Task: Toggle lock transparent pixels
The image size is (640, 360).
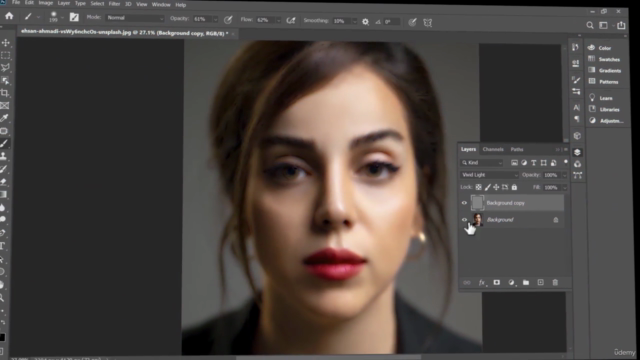Action: point(478,187)
